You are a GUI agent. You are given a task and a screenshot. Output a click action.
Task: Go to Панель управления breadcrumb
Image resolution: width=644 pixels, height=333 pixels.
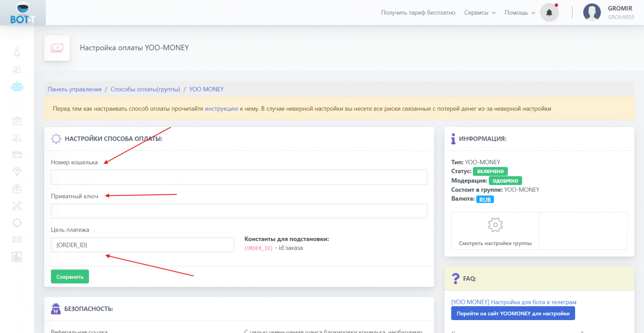(x=74, y=89)
